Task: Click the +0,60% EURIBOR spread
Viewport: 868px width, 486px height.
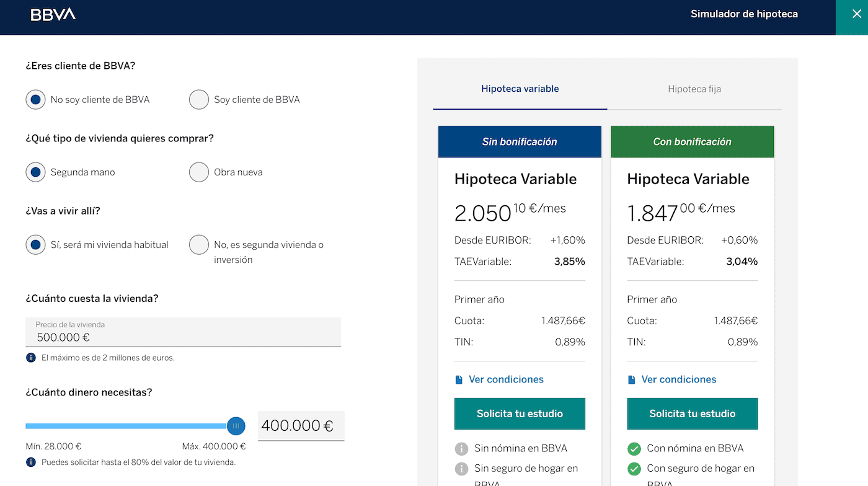Action: (x=740, y=241)
